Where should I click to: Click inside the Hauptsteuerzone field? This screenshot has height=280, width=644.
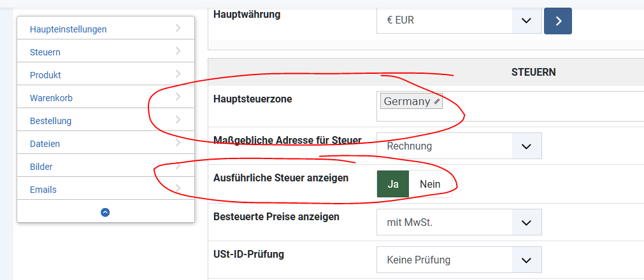tap(541, 106)
